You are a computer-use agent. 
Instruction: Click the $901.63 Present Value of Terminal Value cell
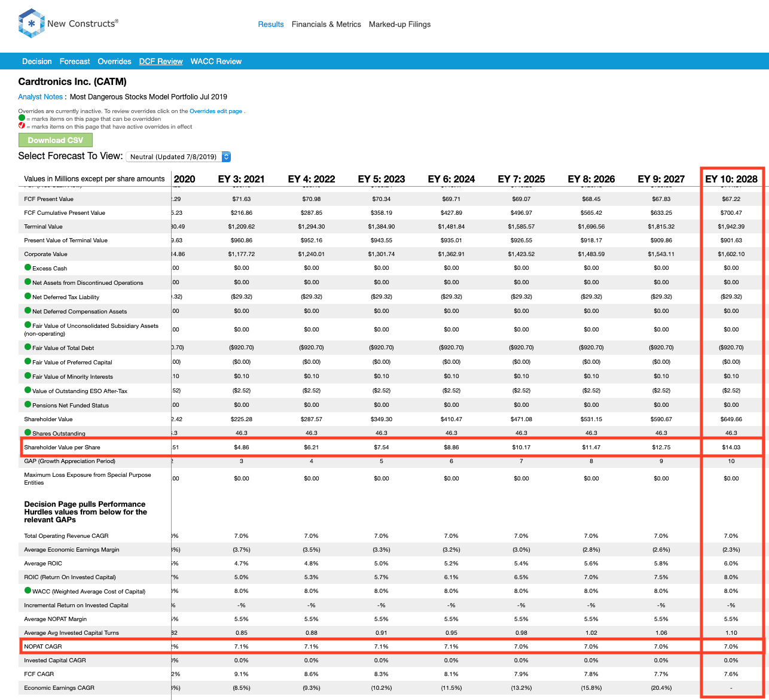pyautogui.click(x=731, y=241)
